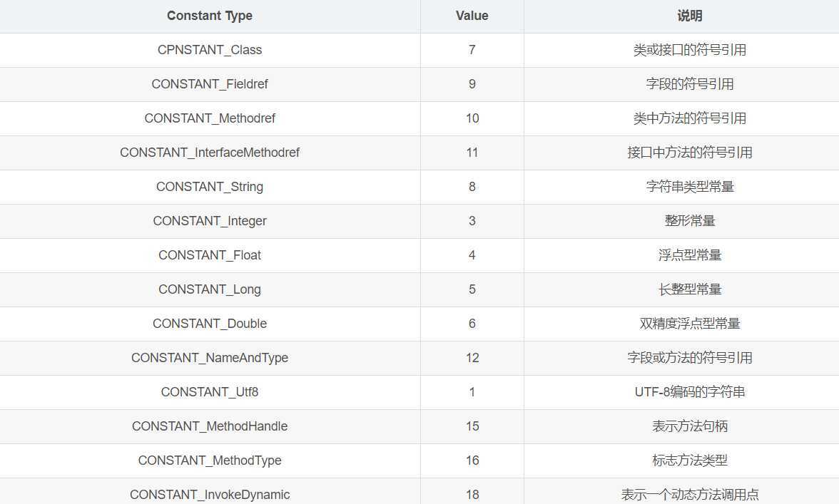Click the CONSTANT_NameAndType cell
This screenshot has width=839, height=504.
(x=210, y=358)
